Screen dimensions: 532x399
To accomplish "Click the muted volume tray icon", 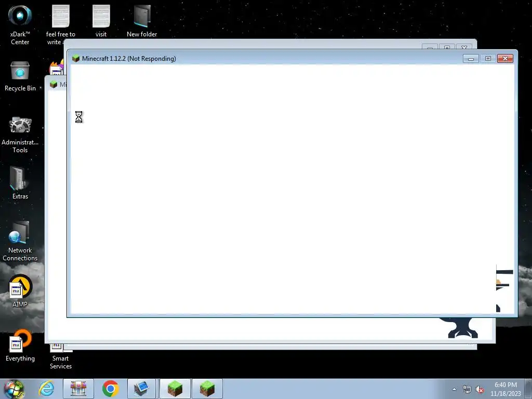I will tap(480, 390).
